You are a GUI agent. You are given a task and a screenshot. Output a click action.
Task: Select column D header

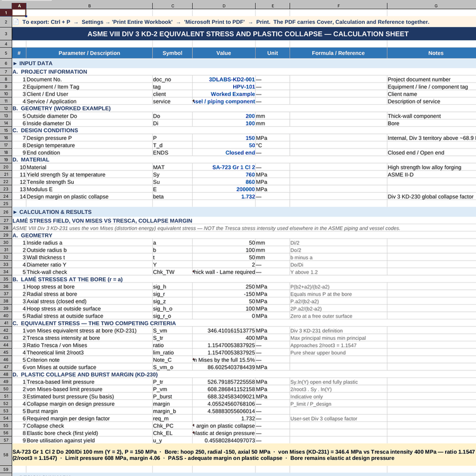tap(224, 6)
